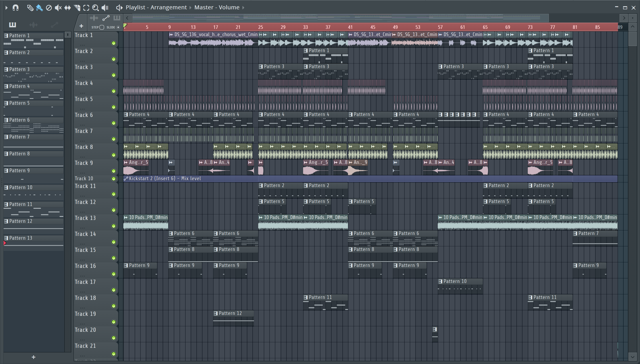Viewport: 640px width, 364px height.
Task: Toggle the SLIDE option
Action: point(118,27)
